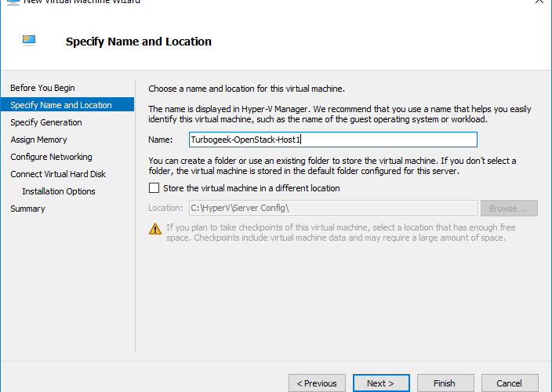Viewport: 552px width, 392px height.
Task: Close the wizard window with X
Action: click(539, 2)
